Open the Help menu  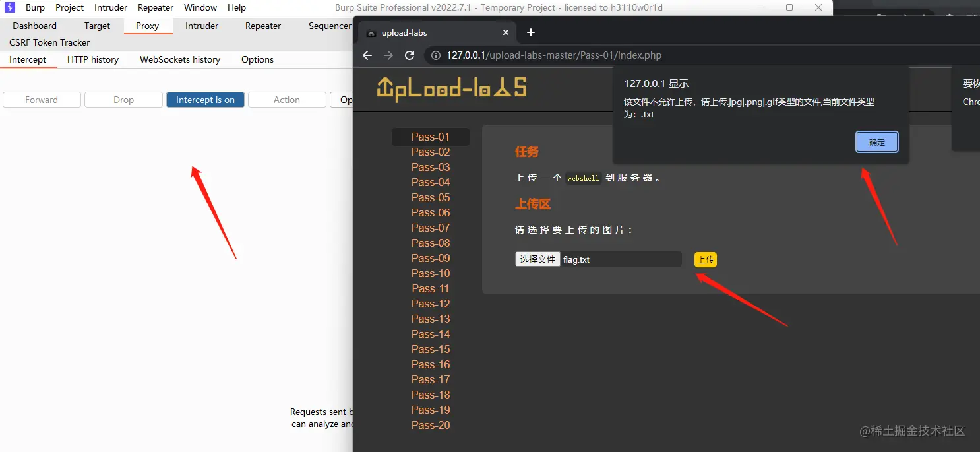(237, 7)
